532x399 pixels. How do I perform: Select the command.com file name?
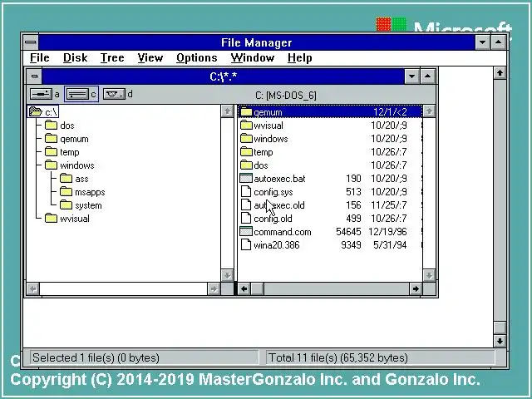tap(283, 232)
